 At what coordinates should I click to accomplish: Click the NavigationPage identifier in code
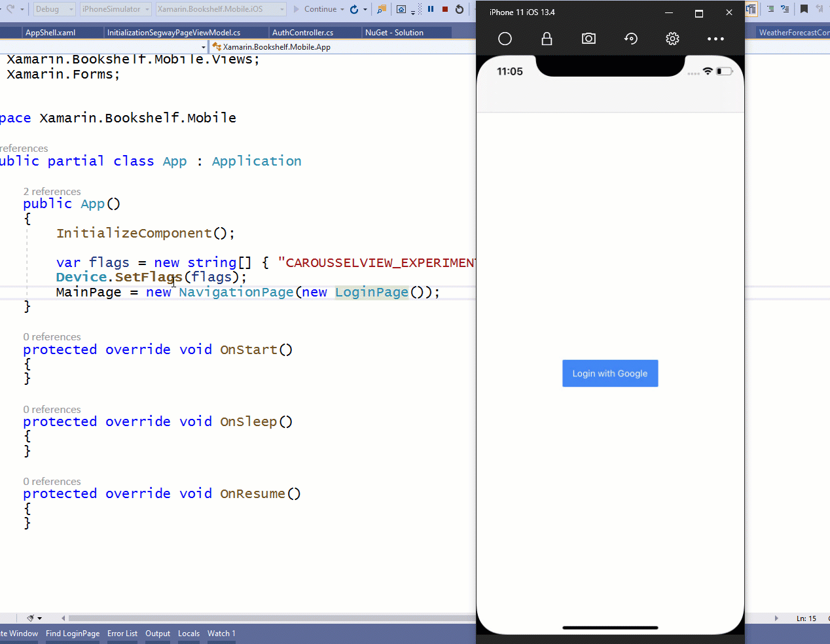pos(236,292)
